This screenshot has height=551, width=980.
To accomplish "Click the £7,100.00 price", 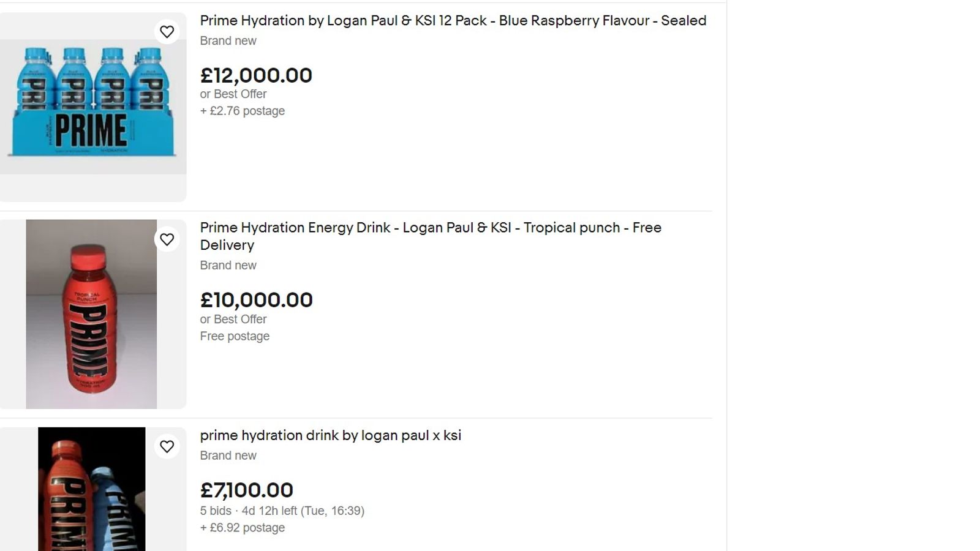I will [247, 490].
